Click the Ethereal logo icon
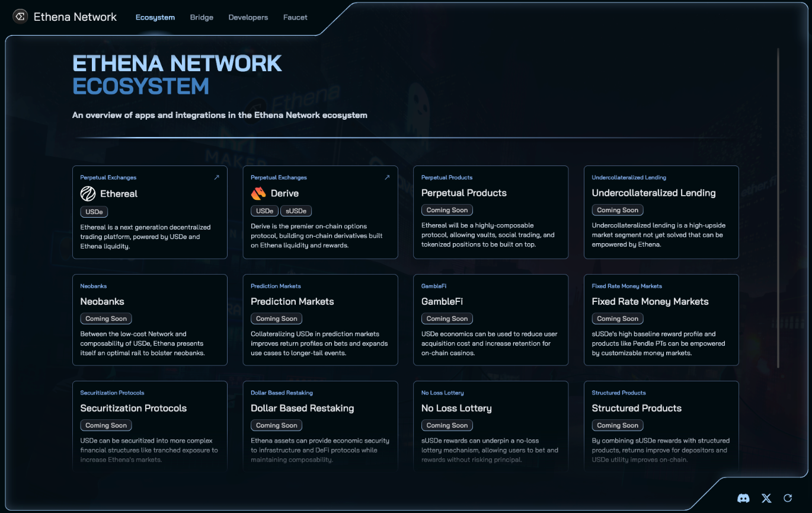812x513 pixels. [88, 193]
